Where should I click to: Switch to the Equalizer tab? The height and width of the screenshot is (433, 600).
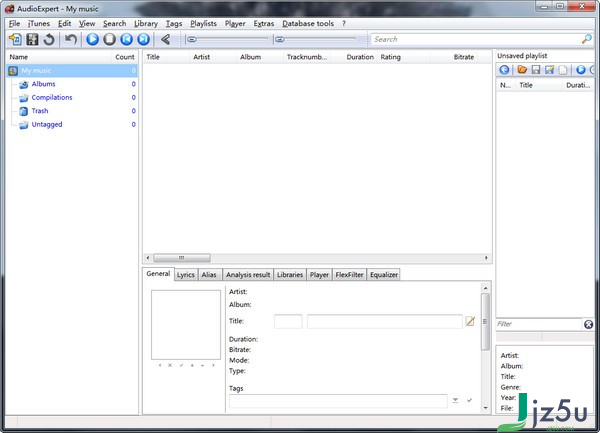[384, 275]
